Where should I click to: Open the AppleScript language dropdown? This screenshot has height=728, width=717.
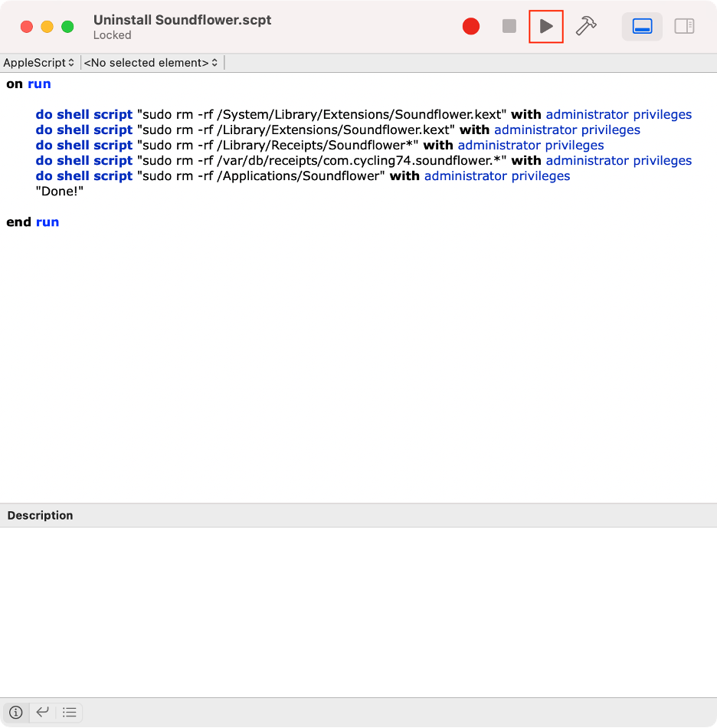pyautogui.click(x=39, y=63)
